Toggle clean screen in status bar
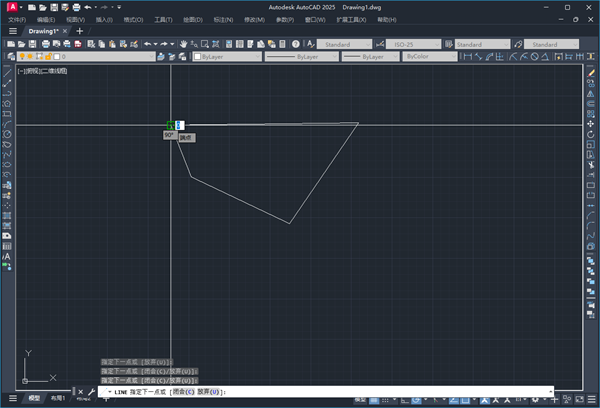 (580, 399)
